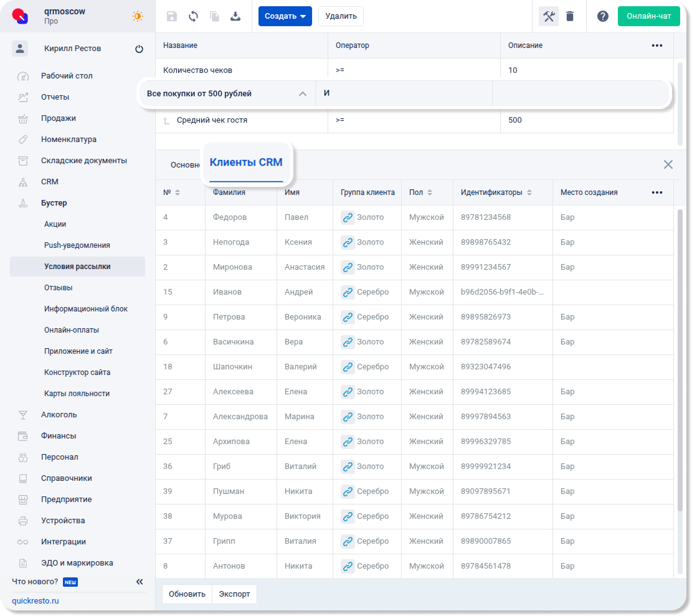Close the details panel with X

coord(668,164)
